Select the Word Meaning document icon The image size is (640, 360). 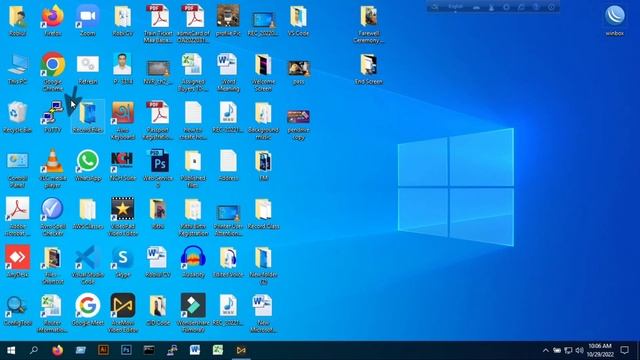click(x=228, y=71)
